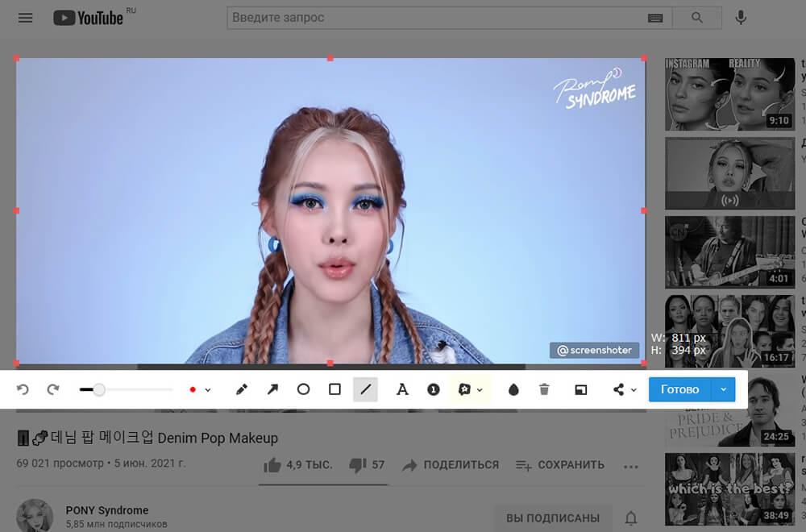Select the Line tool

click(365, 389)
